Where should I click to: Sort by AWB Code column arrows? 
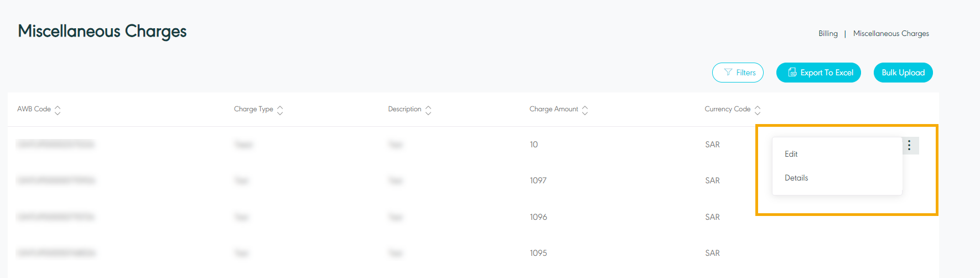point(58,110)
